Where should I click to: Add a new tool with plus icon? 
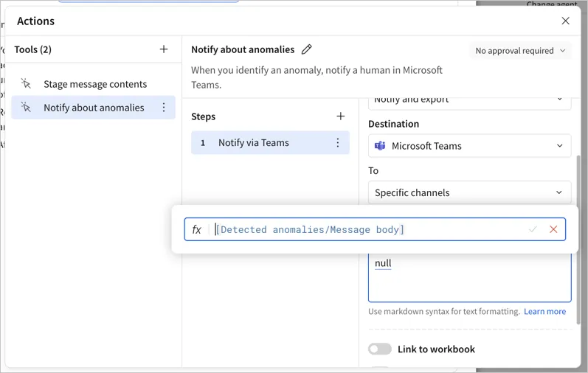[x=164, y=49]
